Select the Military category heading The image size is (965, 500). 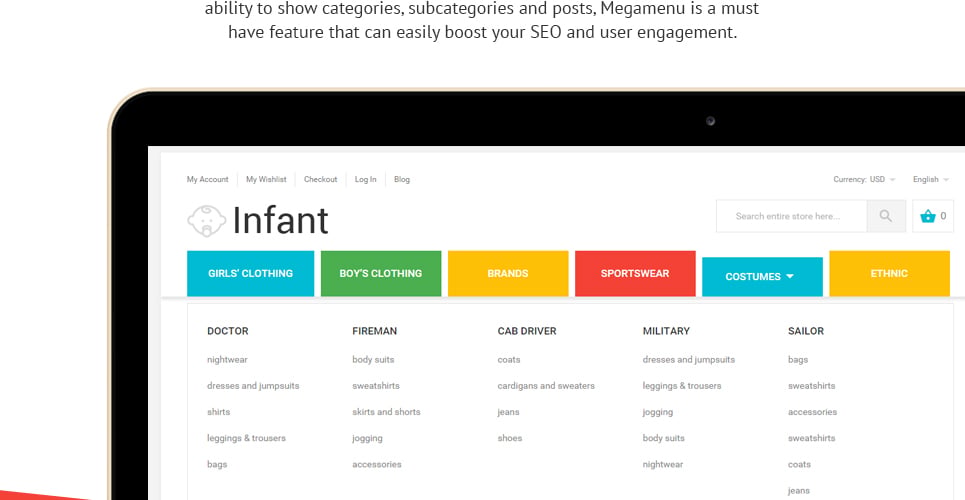click(667, 331)
